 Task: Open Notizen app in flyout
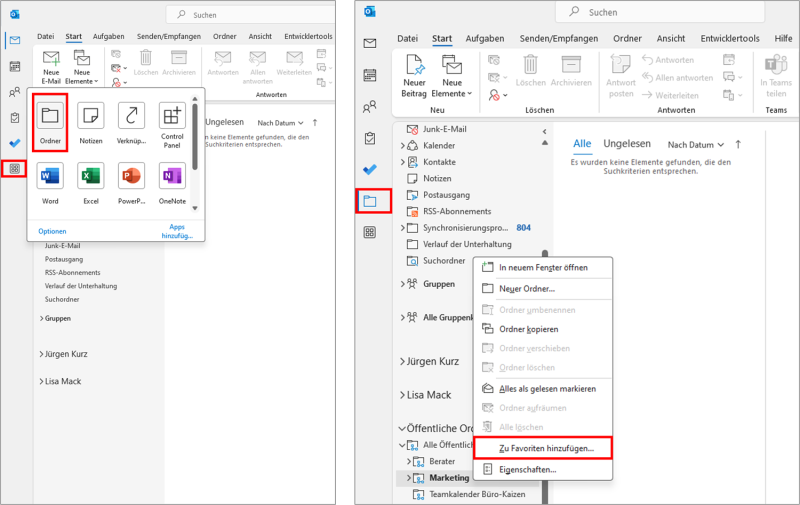tap(91, 122)
